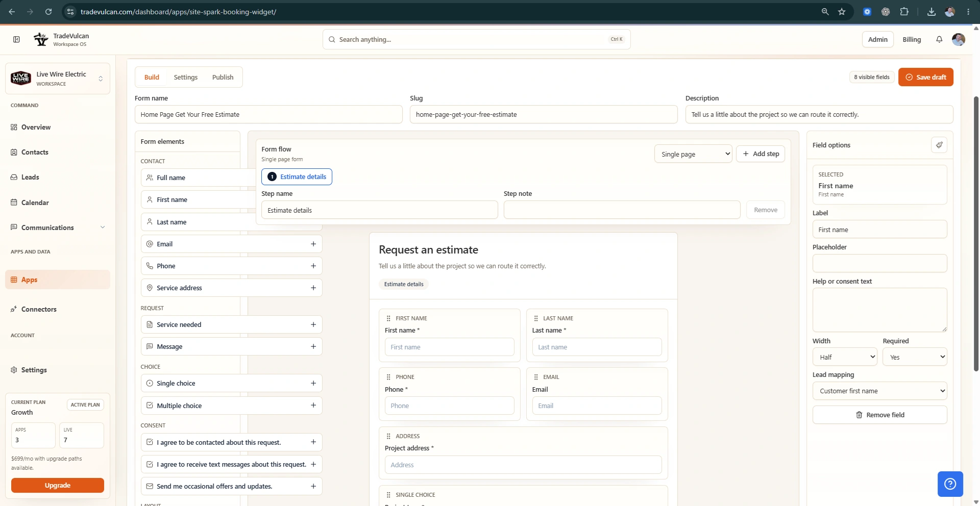Open the Live Wire Electric workspace switcher
The width and height of the screenshot is (980, 506).
pos(58,79)
